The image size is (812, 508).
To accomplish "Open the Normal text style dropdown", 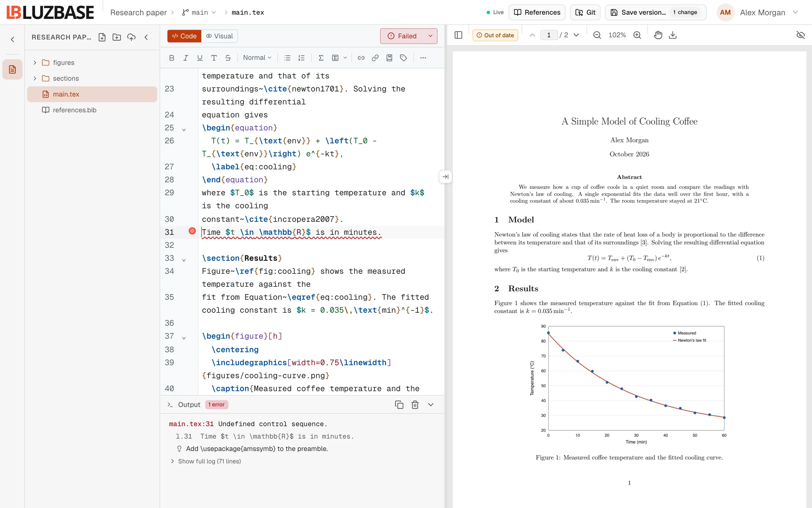I will (257, 58).
